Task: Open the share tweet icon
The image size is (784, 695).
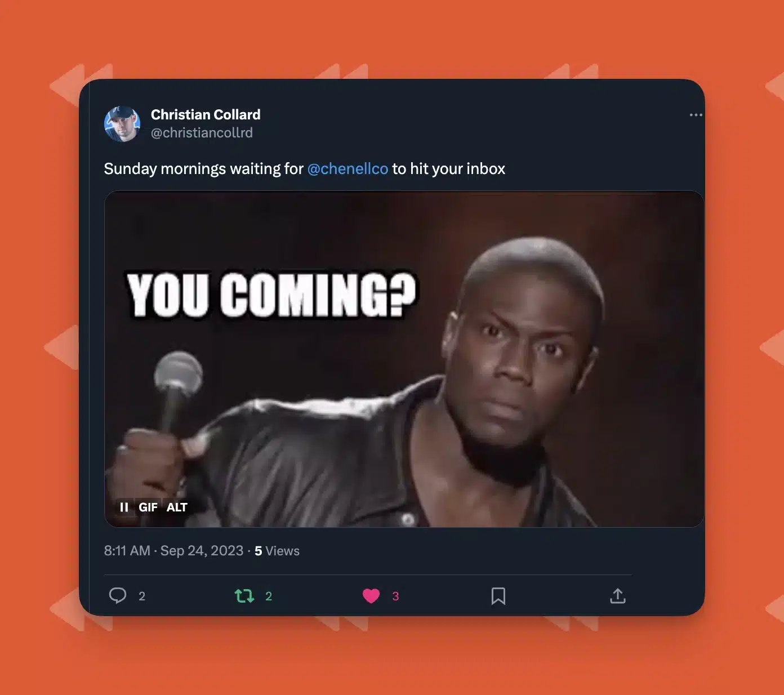Action: (618, 596)
